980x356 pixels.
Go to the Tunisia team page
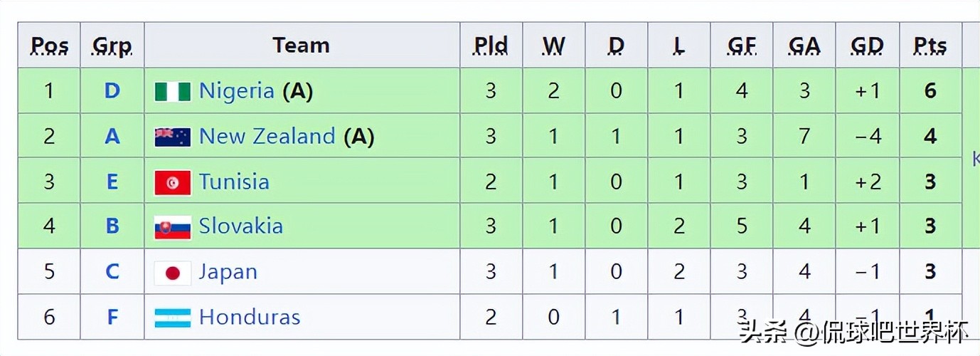(234, 182)
